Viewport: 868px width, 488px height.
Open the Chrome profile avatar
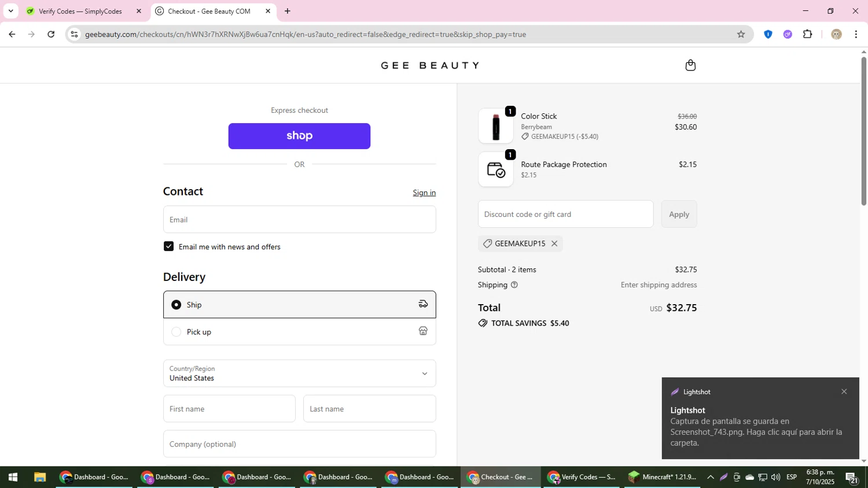coord(836,34)
